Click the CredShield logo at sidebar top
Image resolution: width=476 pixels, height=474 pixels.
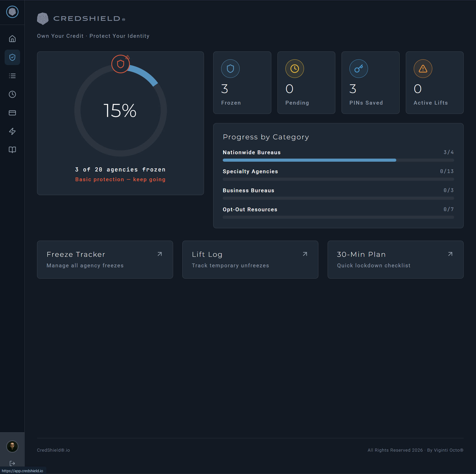tap(12, 12)
